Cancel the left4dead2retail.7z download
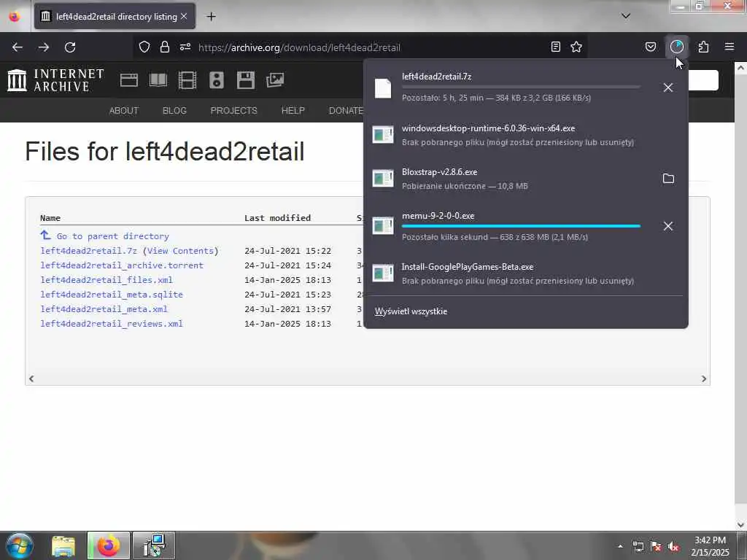The height and width of the screenshot is (560, 747). pyautogui.click(x=668, y=87)
